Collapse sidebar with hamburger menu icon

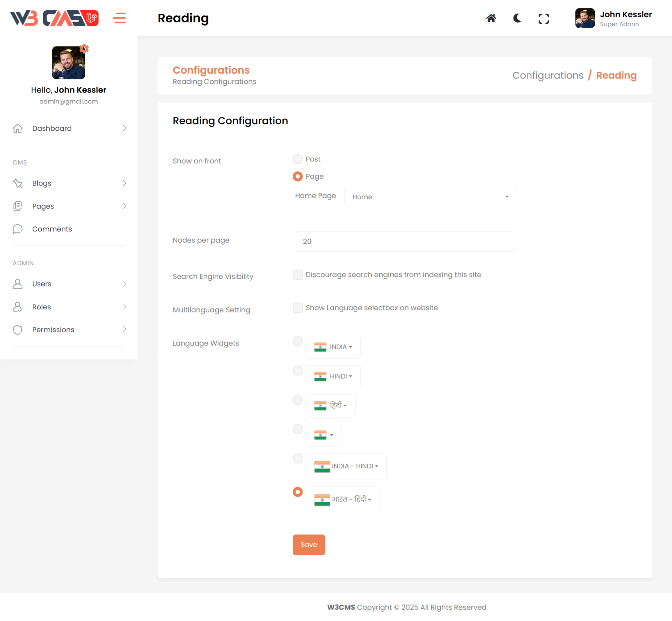point(119,18)
